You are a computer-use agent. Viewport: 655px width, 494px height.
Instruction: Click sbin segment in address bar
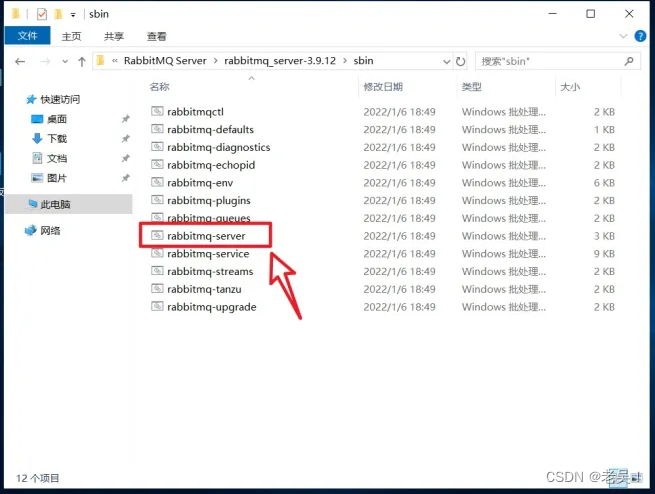point(363,61)
